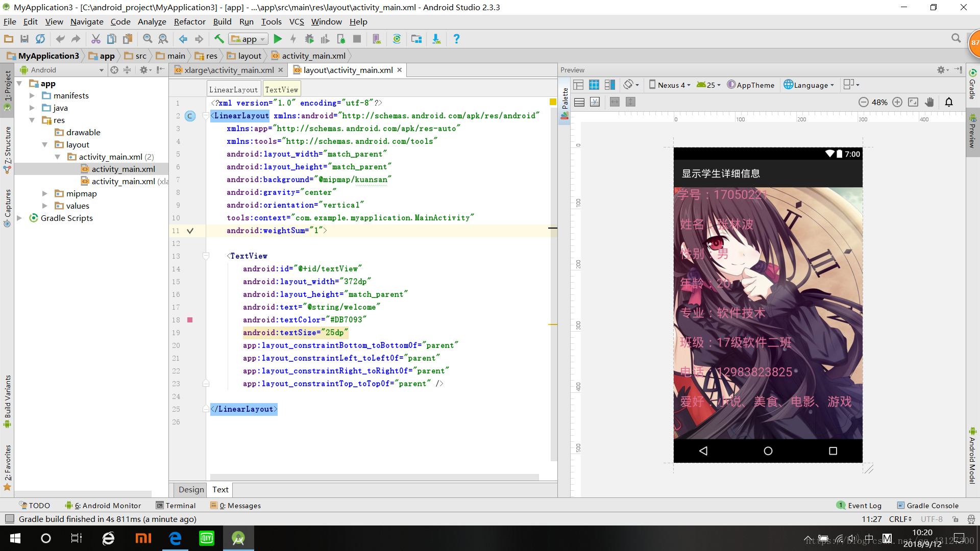Screen dimensions: 980x551
Task: Click the TextView breadcrumb in the editor
Action: 281,89
